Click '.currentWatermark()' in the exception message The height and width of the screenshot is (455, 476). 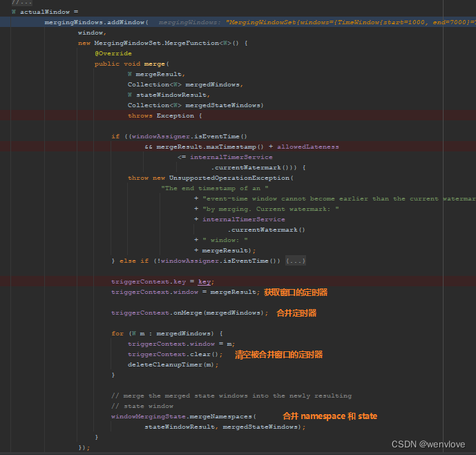[x=266, y=230]
